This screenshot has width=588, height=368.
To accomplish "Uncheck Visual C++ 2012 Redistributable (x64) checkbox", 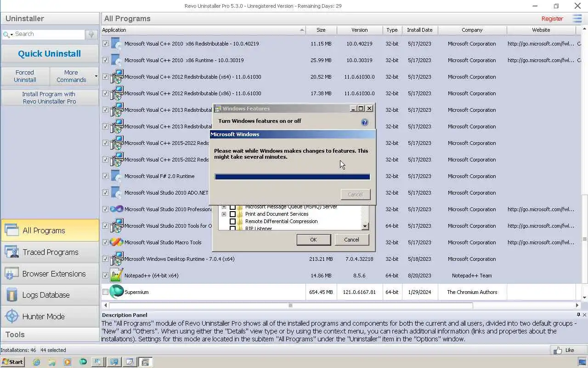I will (106, 77).
